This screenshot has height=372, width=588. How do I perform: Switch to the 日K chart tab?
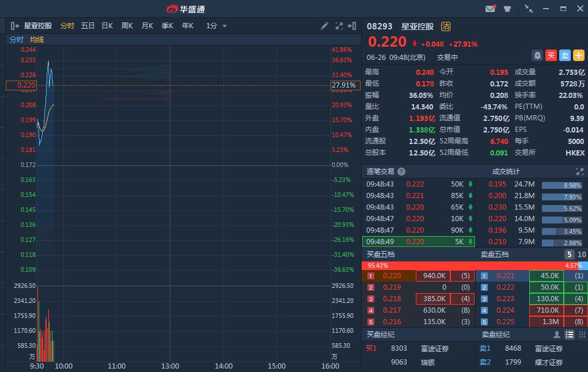click(x=107, y=26)
